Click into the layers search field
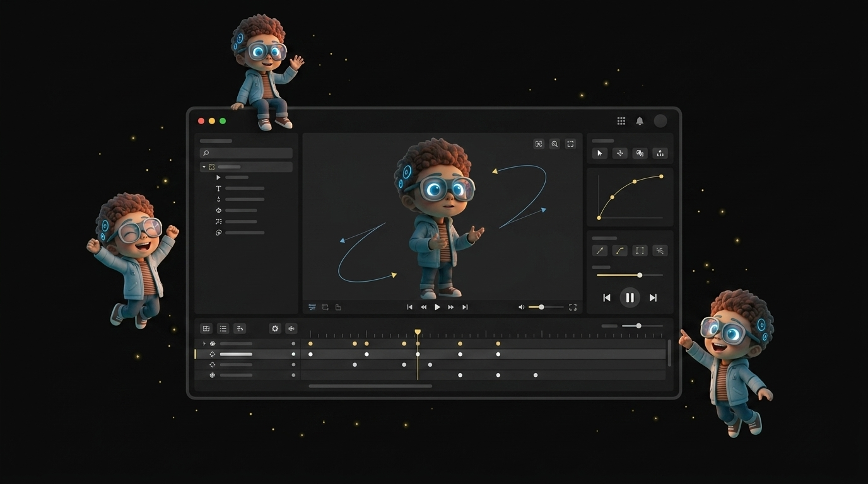Viewport: 868px width, 484px height. (x=246, y=153)
